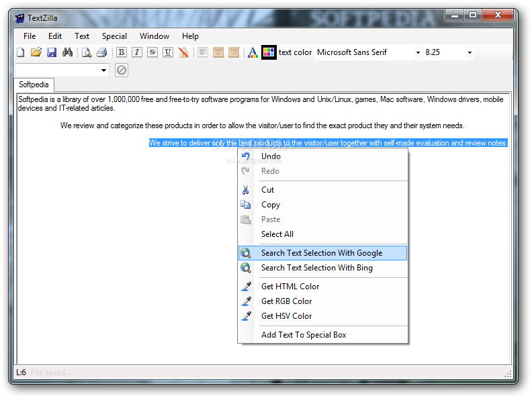Click the font letter A icon
The height and width of the screenshot is (398, 532).
click(x=253, y=52)
